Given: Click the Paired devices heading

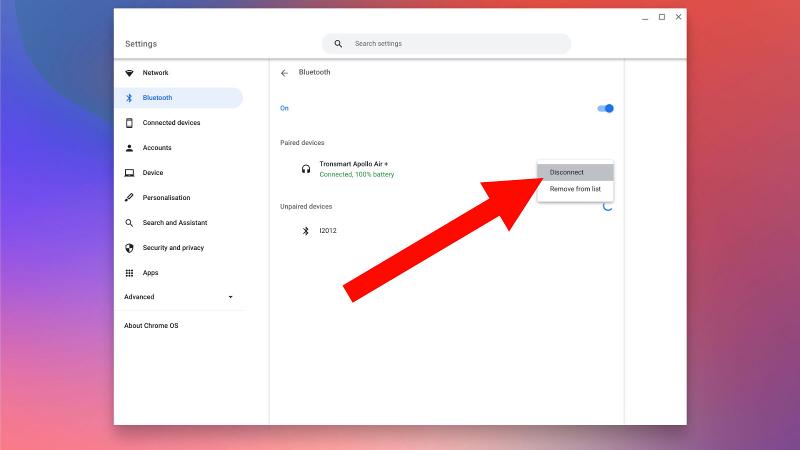Looking at the screenshot, I should 302,143.
